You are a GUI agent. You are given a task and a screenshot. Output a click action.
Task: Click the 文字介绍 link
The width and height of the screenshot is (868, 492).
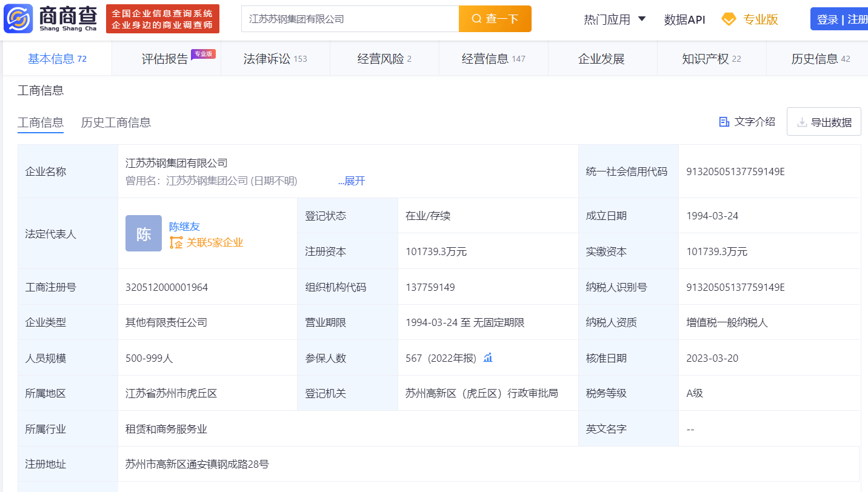click(755, 122)
